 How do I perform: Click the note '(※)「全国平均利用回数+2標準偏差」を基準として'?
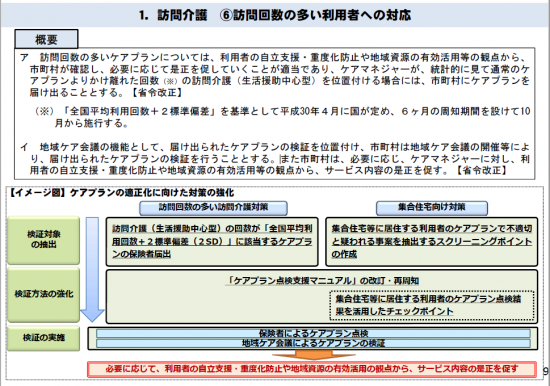tap(282, 117)
